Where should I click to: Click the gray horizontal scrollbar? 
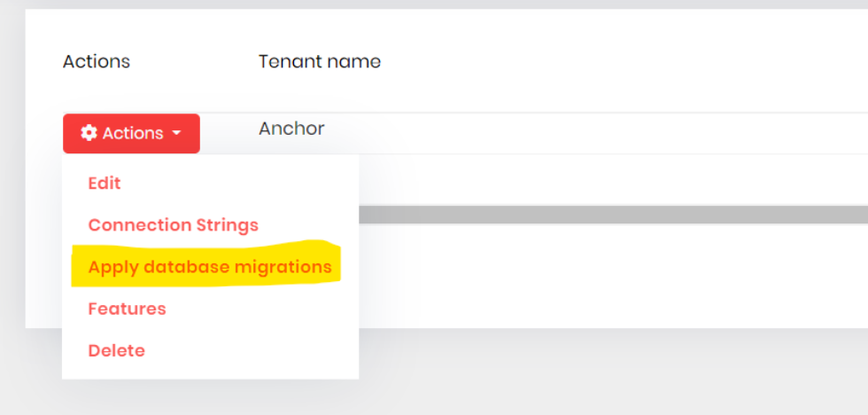coord(611,215)
